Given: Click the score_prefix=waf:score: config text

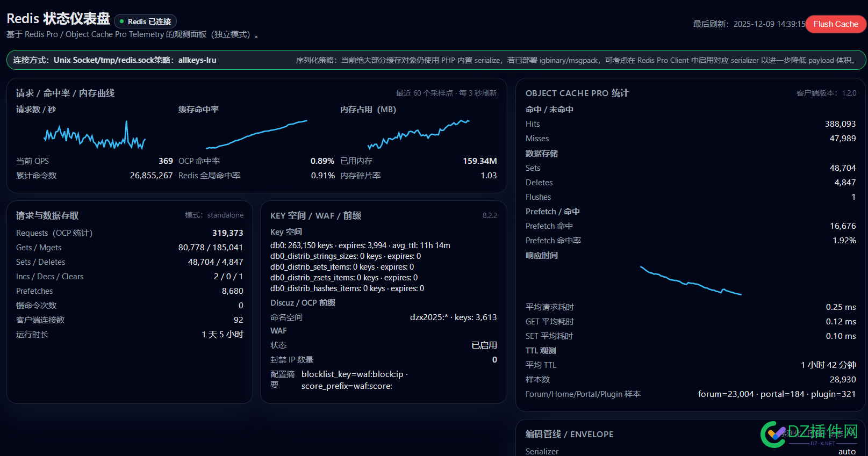Looking at the screenshot, I should click(347, 386).
